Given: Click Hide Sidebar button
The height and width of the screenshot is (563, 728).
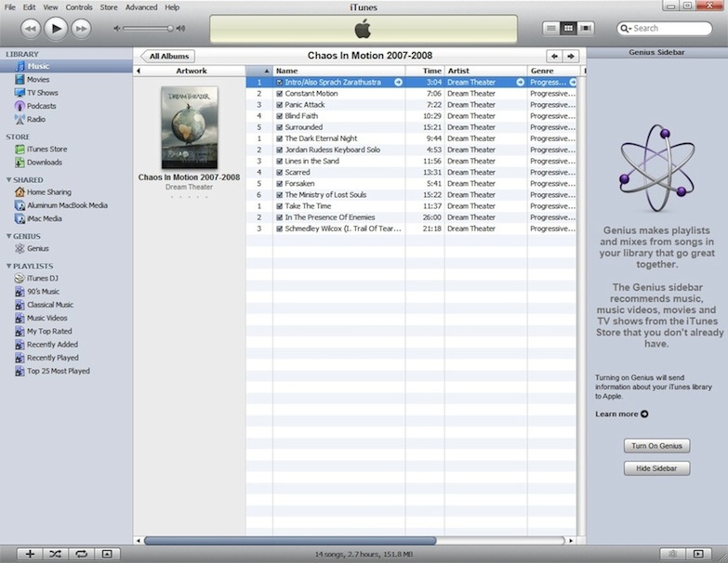Looking at the screenshot, I should [656, 468].
